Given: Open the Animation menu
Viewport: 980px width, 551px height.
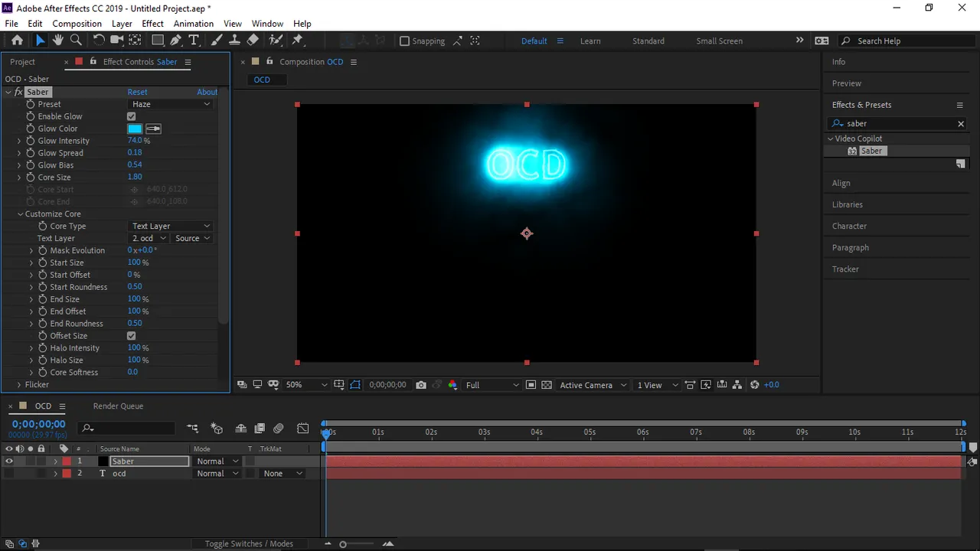Looking at the screenshot, I should point(193,24).
